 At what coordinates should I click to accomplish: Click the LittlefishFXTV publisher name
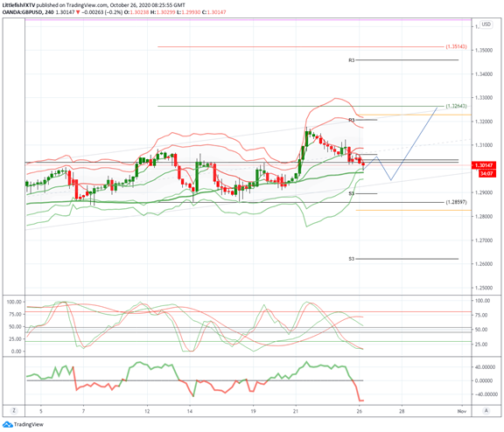[18, 5]
